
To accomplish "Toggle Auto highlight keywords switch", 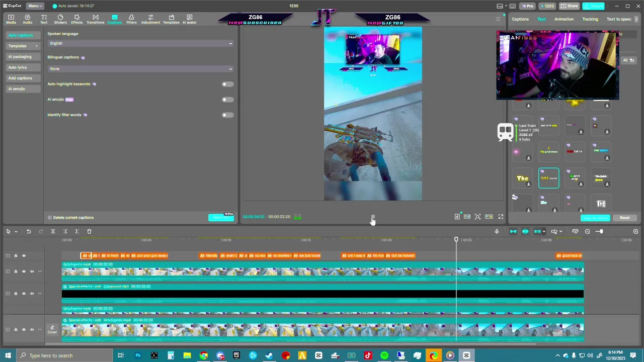I will (227, 84).
